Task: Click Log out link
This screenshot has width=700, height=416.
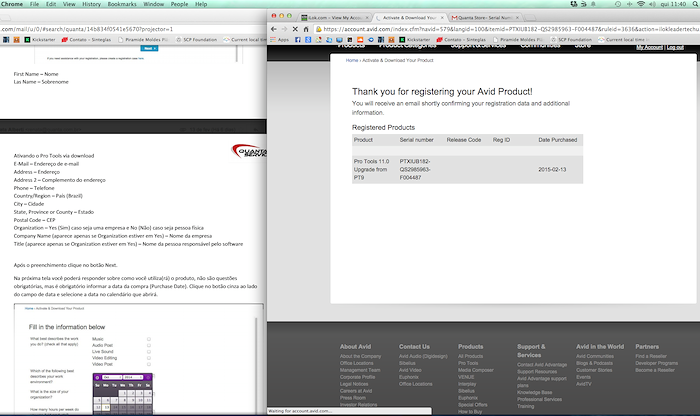Action: click(x=675, y=47)
